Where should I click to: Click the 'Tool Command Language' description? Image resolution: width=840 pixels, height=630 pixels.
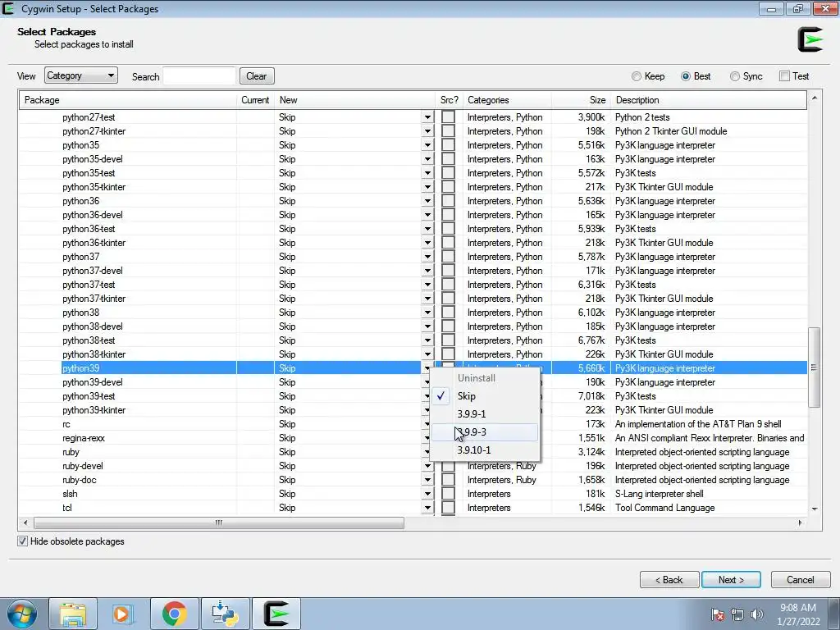click(x=664, y=508)
